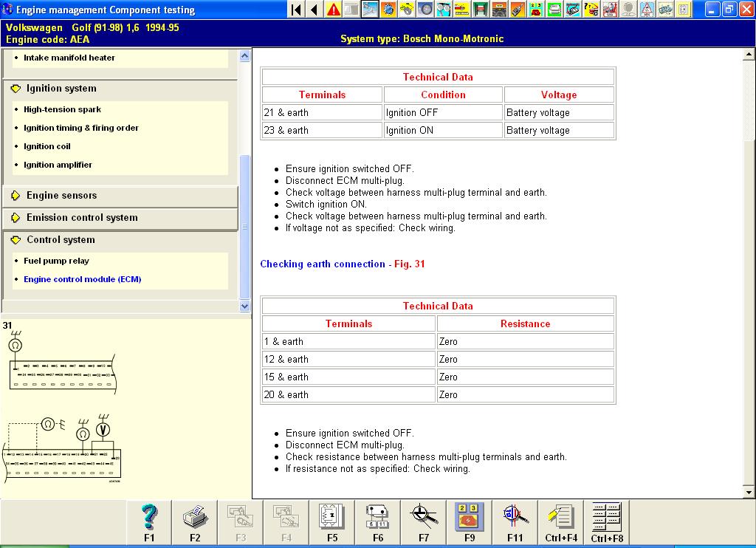Open the F5 wiring diagram icon

(x=332, y=516)
